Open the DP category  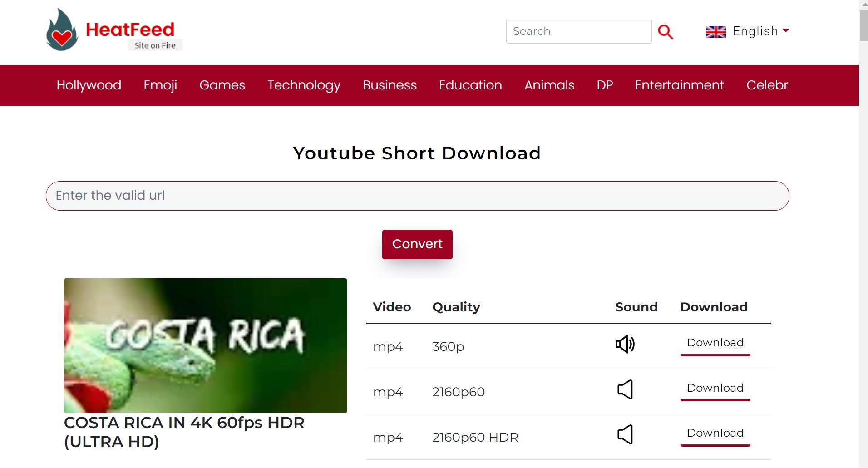pos(605,85)
